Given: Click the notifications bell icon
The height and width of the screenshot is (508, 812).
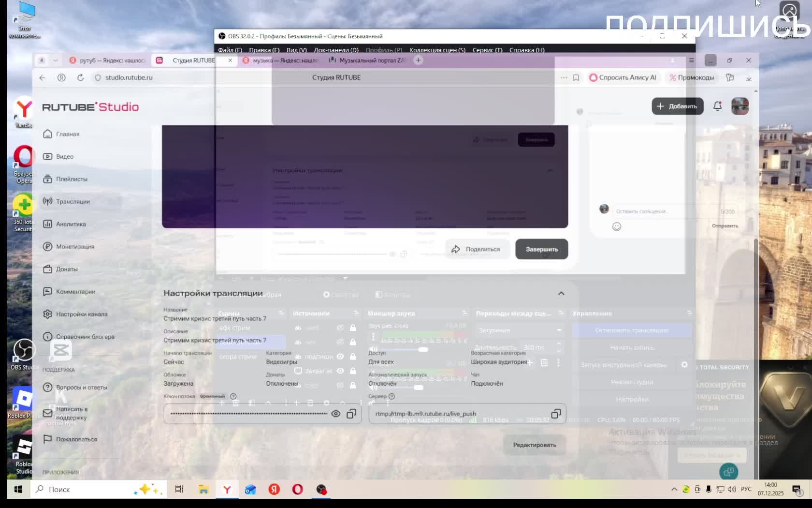Looking at the screenshot, I should 717,106.
